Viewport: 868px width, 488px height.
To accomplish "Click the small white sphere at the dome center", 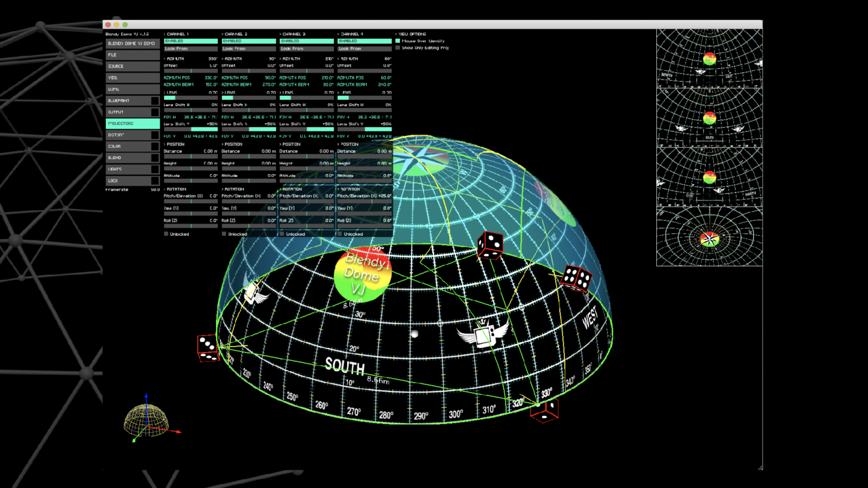I will [x=414, y=334].
